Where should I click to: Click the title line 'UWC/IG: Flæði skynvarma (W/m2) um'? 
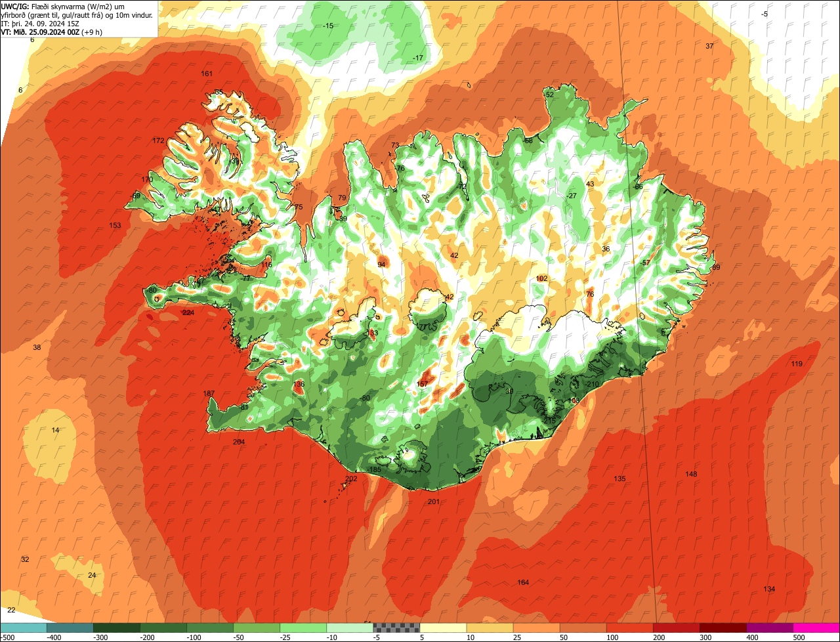63,6
